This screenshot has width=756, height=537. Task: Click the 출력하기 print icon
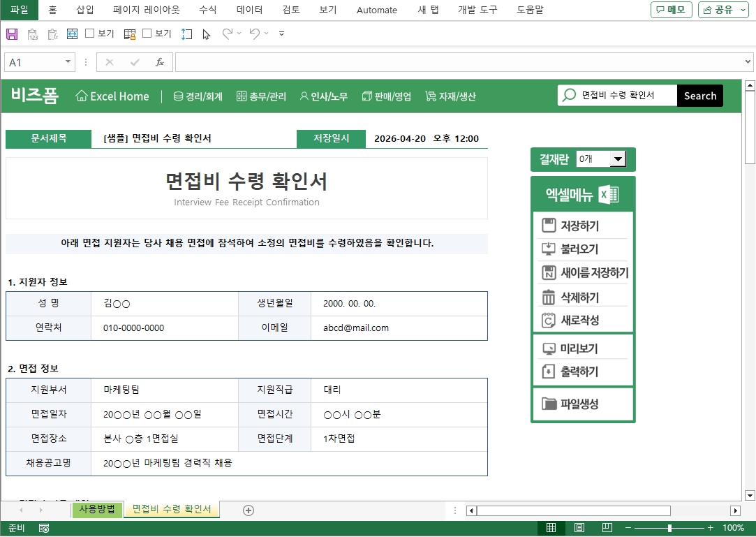coord(549,372)
